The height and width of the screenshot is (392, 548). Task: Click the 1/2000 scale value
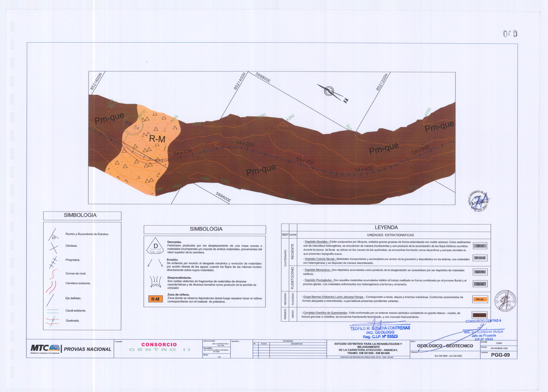[499, 343]
